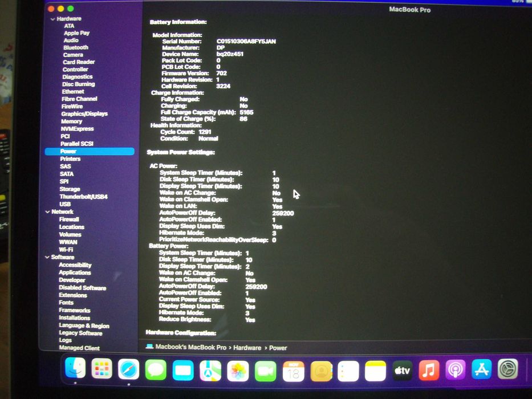Open Notes app in dock
The image size is (532, 399).
pos(376,371)
